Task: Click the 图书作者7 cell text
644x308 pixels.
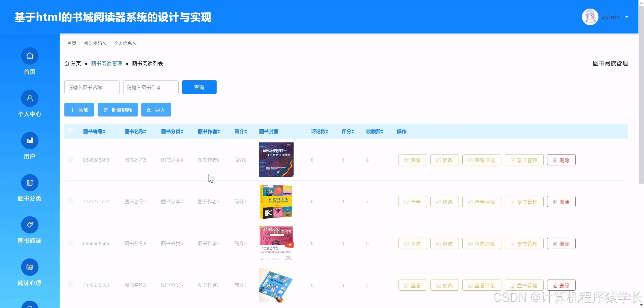Action: tap(209, 202)
